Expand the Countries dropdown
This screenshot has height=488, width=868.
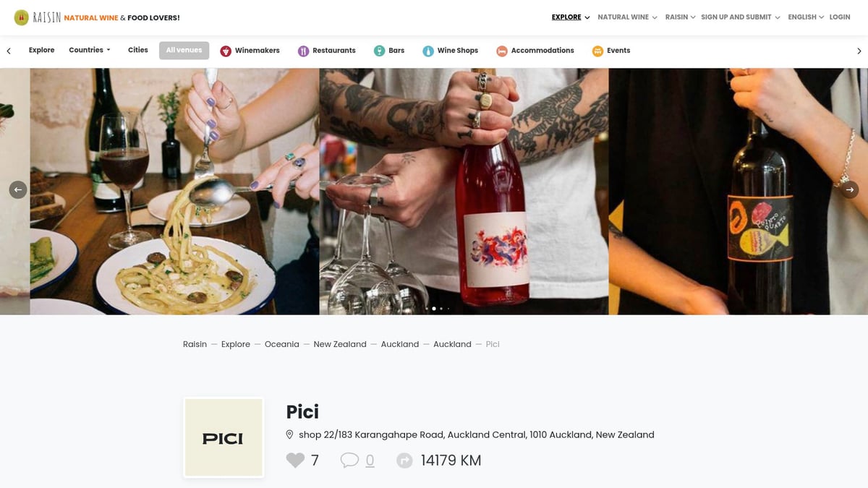88,50
